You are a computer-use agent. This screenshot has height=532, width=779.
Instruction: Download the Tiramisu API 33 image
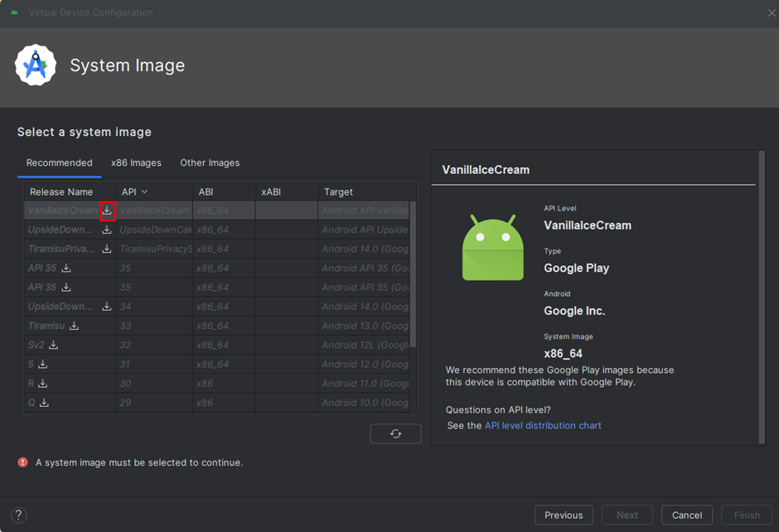pyautogui.click(x=74, y=326)
